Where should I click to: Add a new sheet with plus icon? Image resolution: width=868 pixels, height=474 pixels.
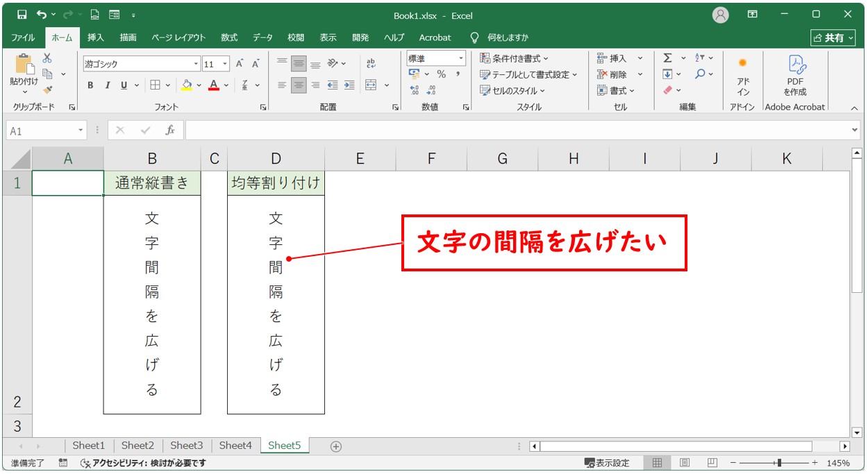(336, 446)
